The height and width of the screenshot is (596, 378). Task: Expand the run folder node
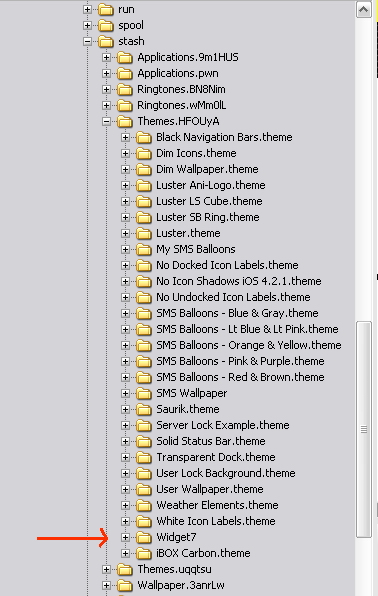[87, 9]
